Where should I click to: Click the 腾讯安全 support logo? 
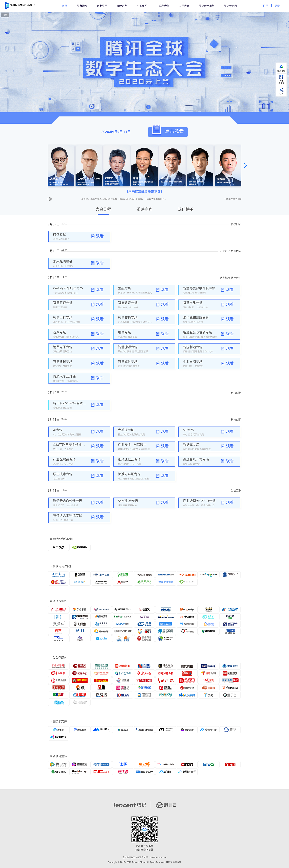click(x=80, y=730)
